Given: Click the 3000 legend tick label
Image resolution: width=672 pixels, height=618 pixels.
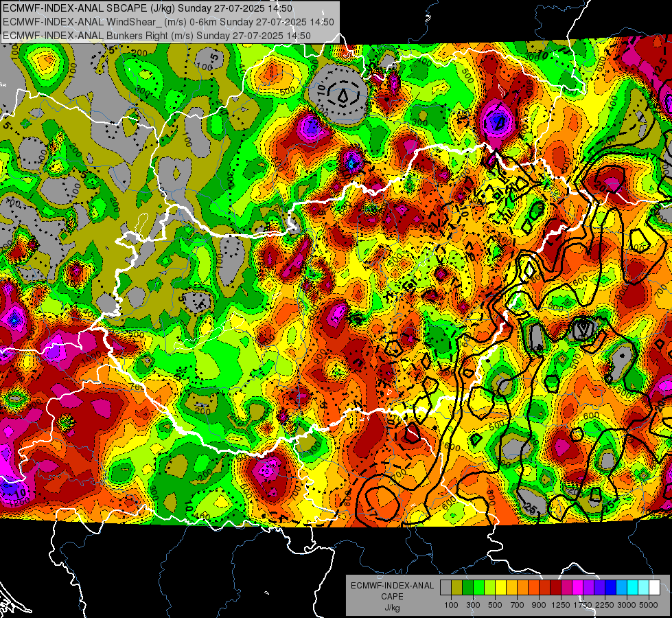Looking at the screenshot, I should tap(627, 605).
